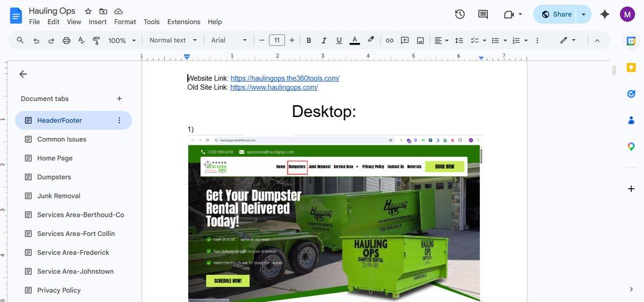Viewport: 644px width, 302px height.
Task: Open the www.haulingops.com old site link
Action: [x=274, y=87]
